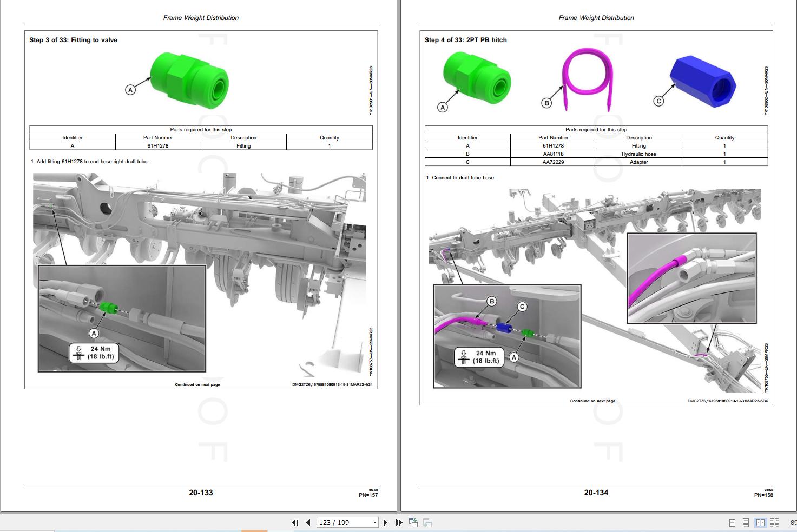Click the previous view icon

coord(413,522)
